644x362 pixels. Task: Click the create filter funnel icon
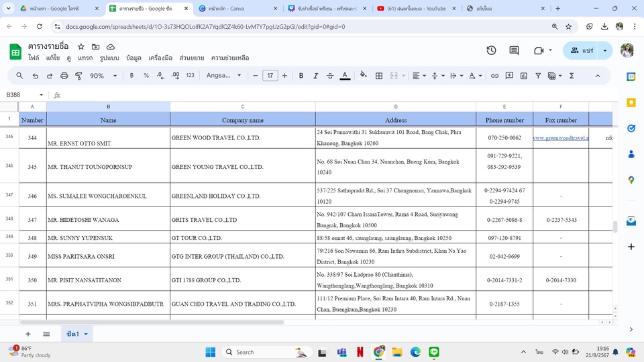click(x=538, y=76)
